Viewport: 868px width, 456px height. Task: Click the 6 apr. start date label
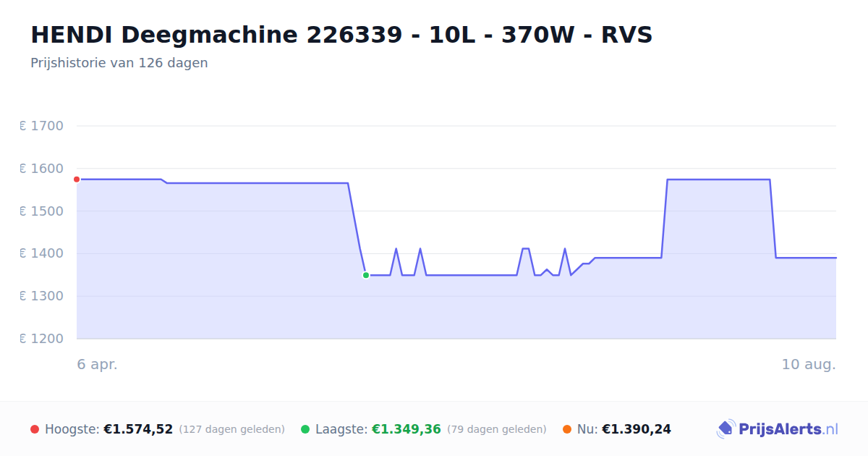[x=98, y=365]
